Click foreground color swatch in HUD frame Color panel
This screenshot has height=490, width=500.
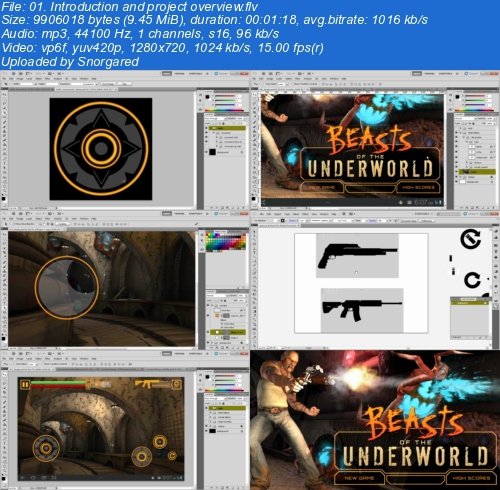tap(207, 377)
